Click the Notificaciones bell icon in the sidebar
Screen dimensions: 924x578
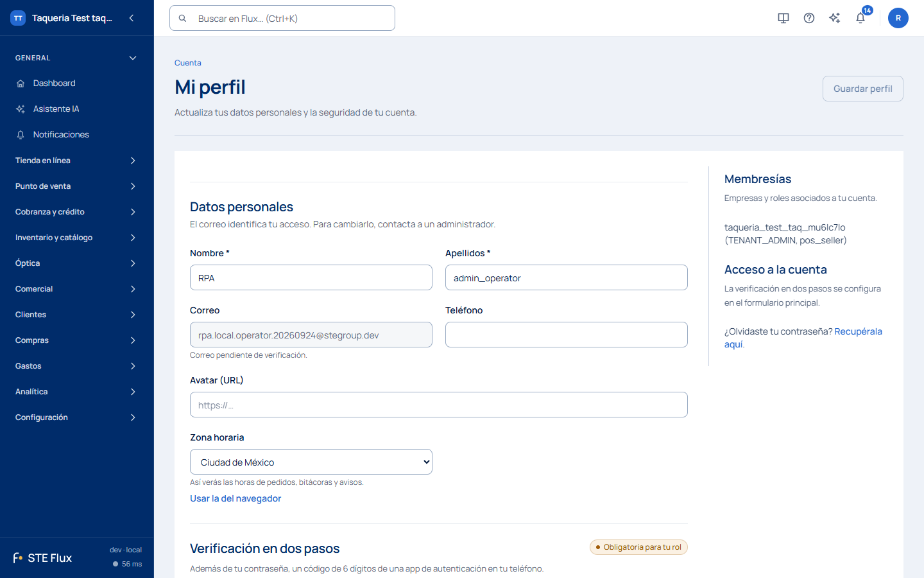pos(21,135)
